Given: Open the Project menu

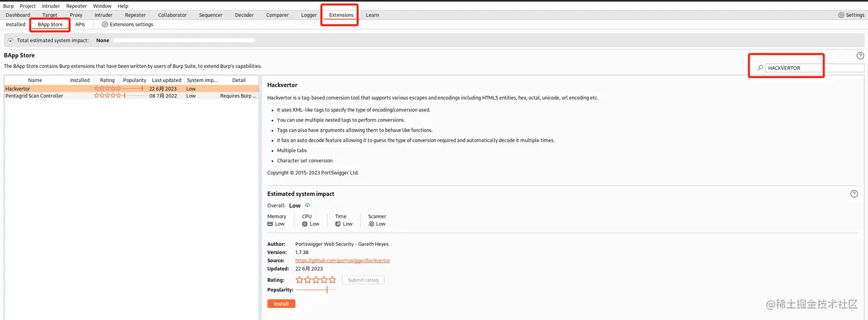Looking at the screenshot, I should (x=28, y=6).
